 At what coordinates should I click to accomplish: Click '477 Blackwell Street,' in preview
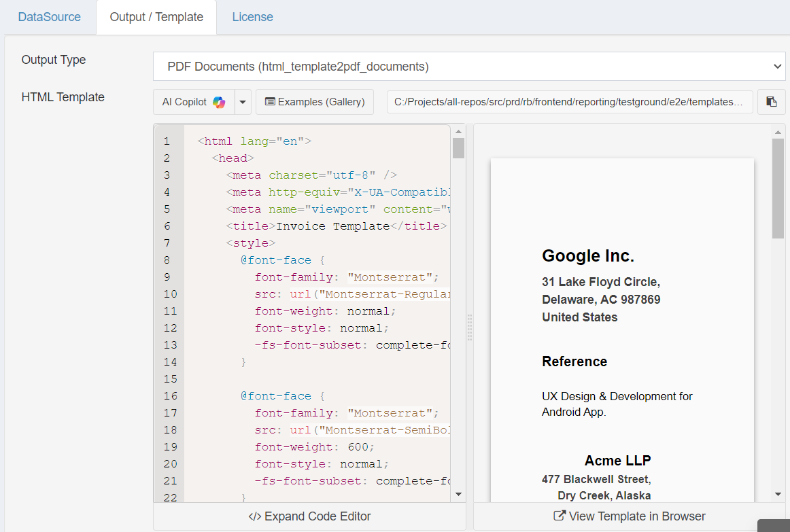coord(596,479)
